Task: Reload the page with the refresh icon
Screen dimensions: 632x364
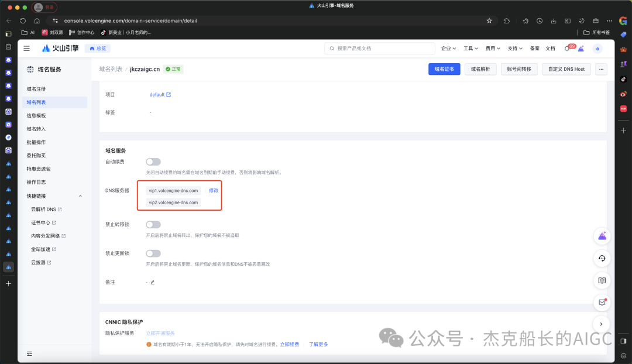Action: point(23,20)
